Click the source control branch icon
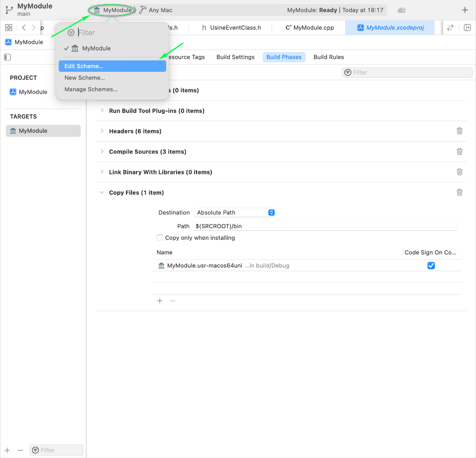476x458 pixels. [x=9, y=10]
